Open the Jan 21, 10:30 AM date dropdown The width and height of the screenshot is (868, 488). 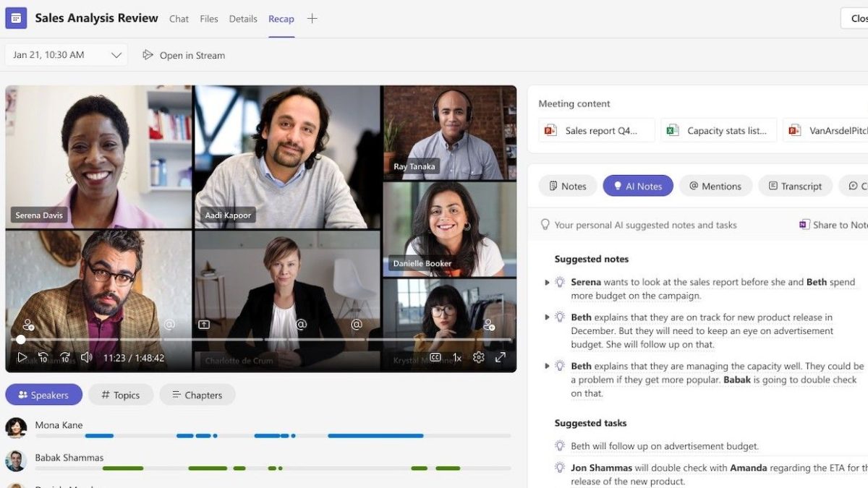(67, 55)
